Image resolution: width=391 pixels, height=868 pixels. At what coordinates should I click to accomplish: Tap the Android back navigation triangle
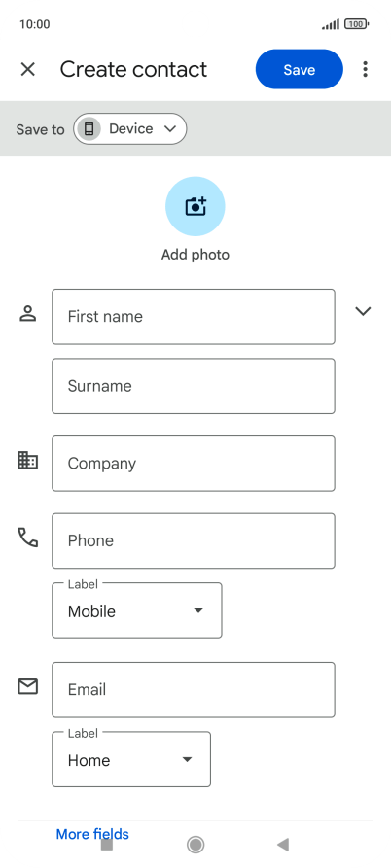tap(283, 845)
